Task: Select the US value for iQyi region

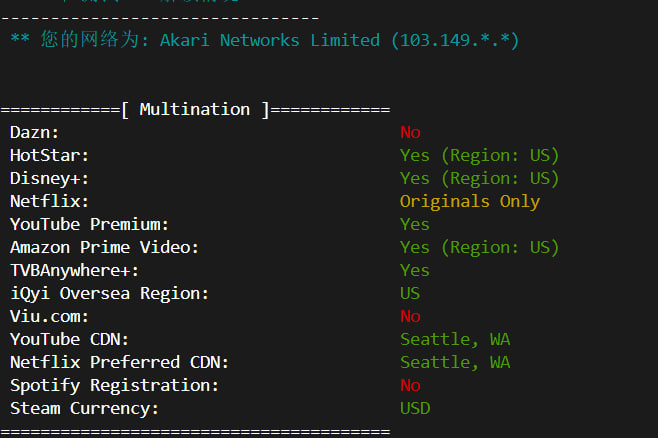Action: (410, 293)
